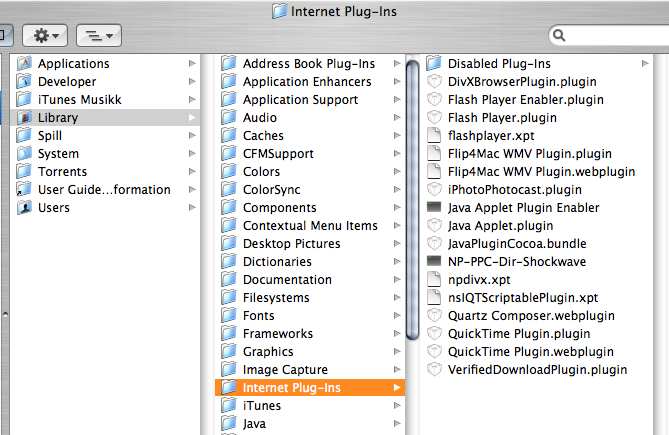Click Java Applet.plugin file name

pyautogui.click(x=500, y=226)
